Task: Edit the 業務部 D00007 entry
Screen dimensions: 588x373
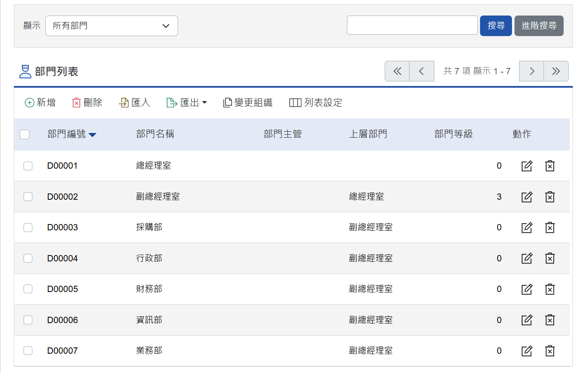Action: [527, 351]
